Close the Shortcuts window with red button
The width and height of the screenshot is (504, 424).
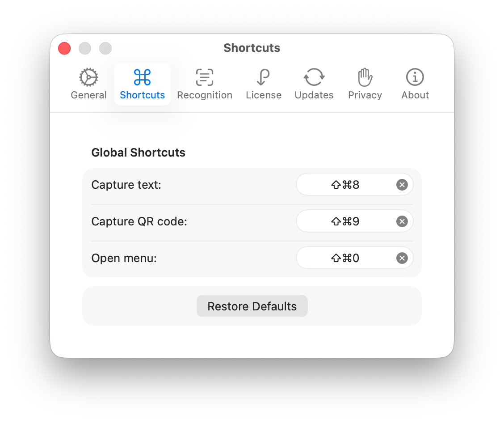[64, 48]
